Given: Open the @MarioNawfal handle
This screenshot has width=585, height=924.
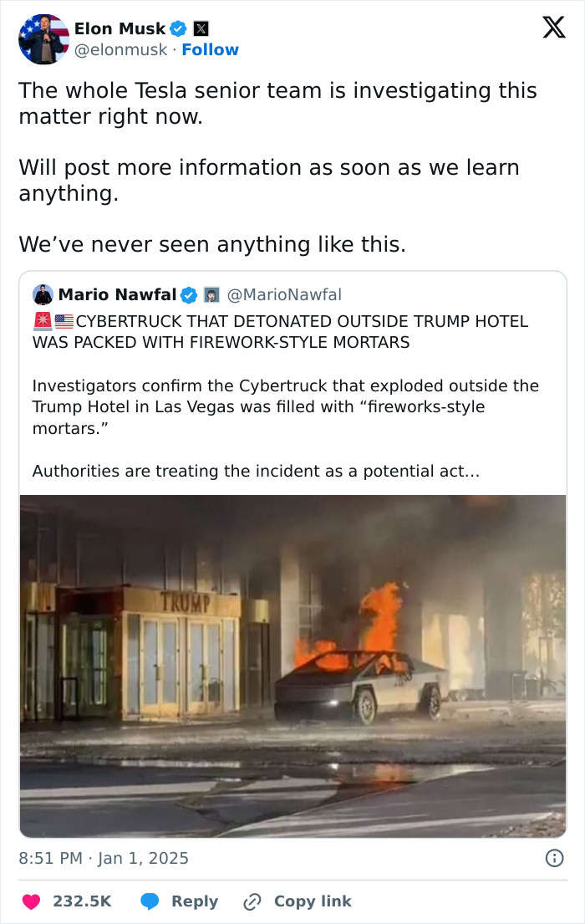Looking at the screenshot, I should [285, 294].
